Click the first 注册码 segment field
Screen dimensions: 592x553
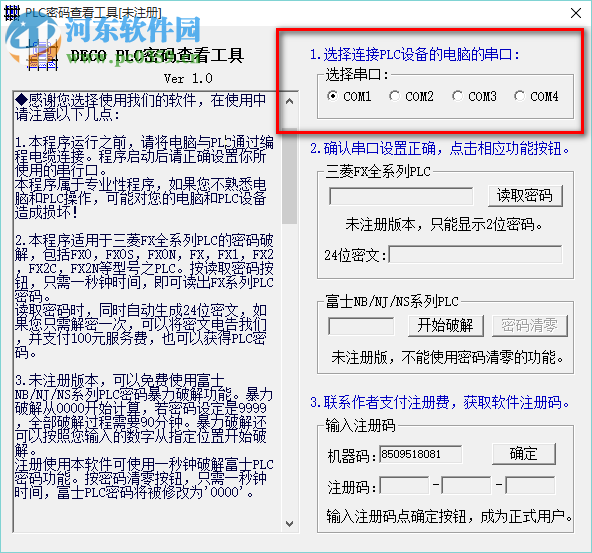pyautogui.click(x=404, y=485)
